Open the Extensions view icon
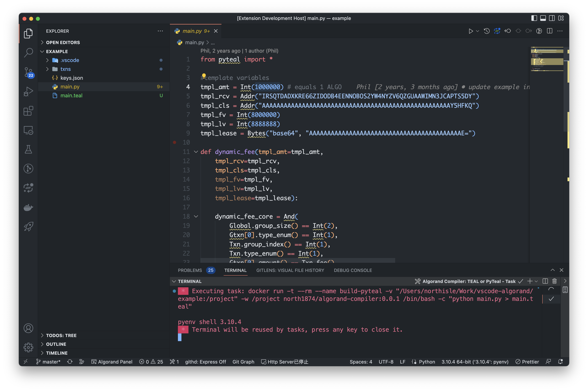Viewport: 588px width, 391px height. (28, 111)
